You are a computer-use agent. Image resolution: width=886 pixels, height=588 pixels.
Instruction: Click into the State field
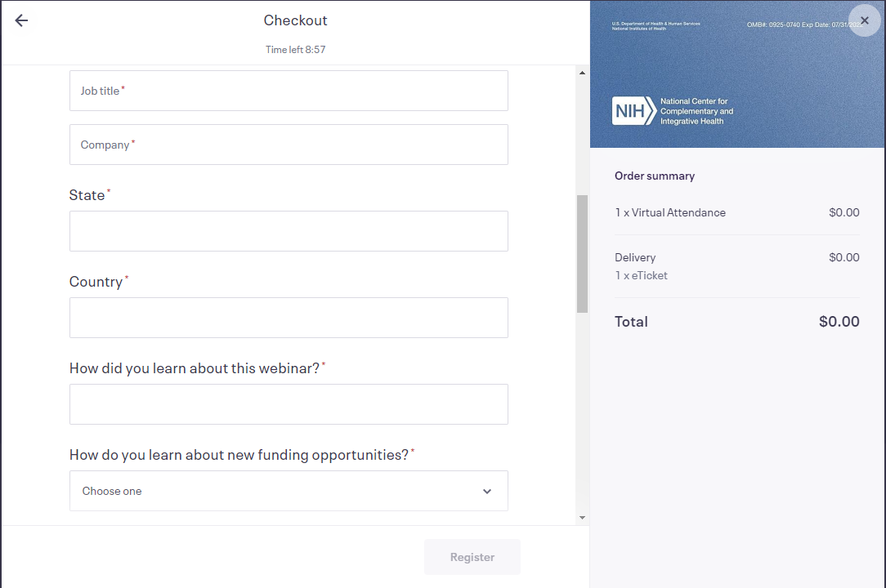tap(289, 231)
